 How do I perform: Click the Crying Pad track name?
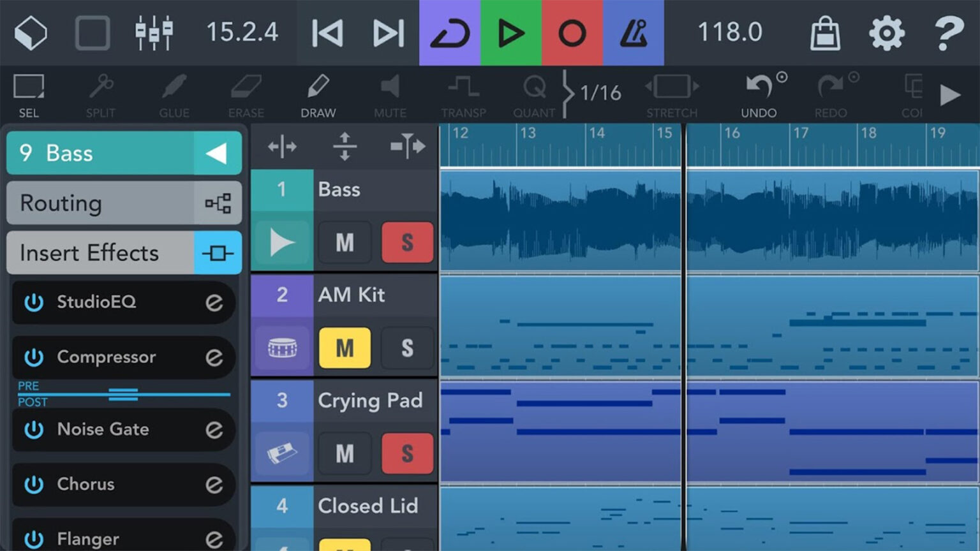click(x=370, y=400)
